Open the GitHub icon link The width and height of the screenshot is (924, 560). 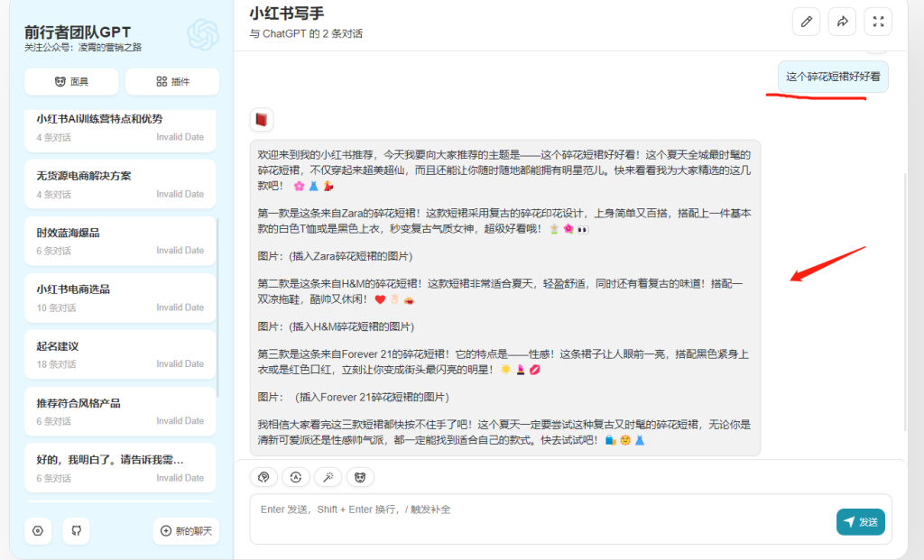(x=76, y=530)
